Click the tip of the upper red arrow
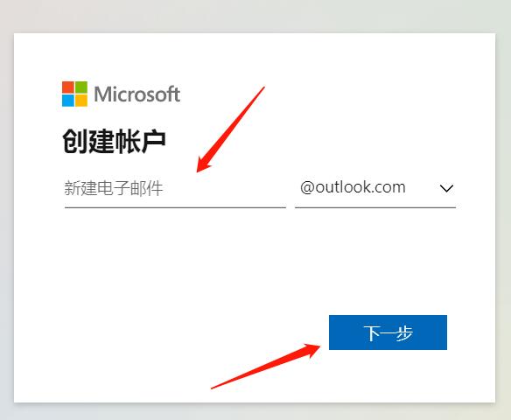Image resolution: width=511 pixels, height=420 pixels. tap(198, 171)
